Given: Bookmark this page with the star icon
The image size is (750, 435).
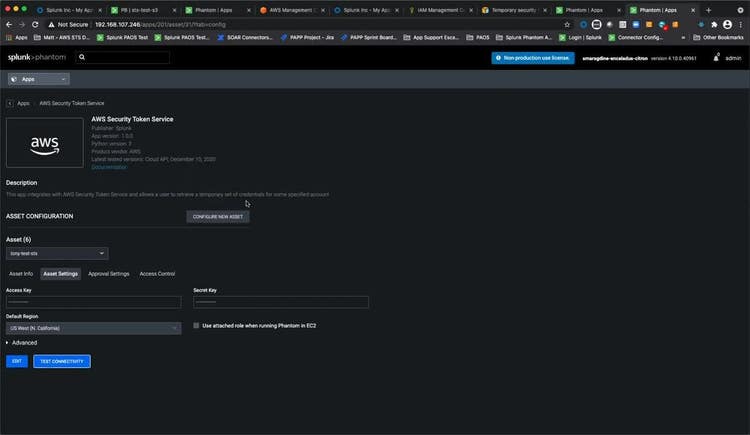Looking at the screenshot, I should point(567,24).
